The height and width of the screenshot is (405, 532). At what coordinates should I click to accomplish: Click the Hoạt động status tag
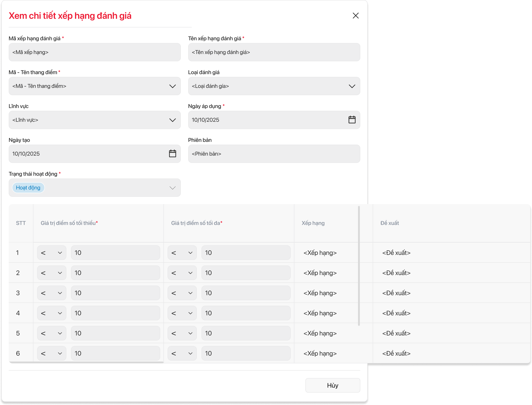(28, 188)
